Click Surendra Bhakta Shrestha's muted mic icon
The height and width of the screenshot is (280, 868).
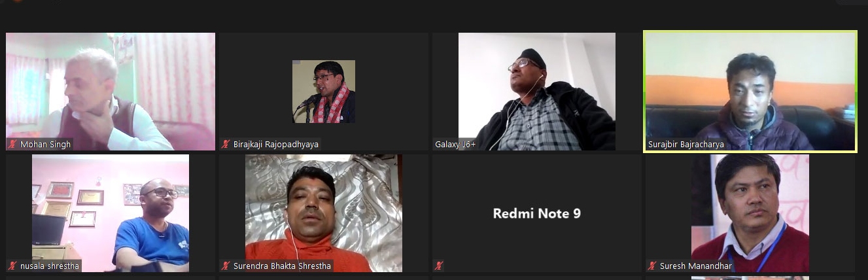tap(225, 266)
